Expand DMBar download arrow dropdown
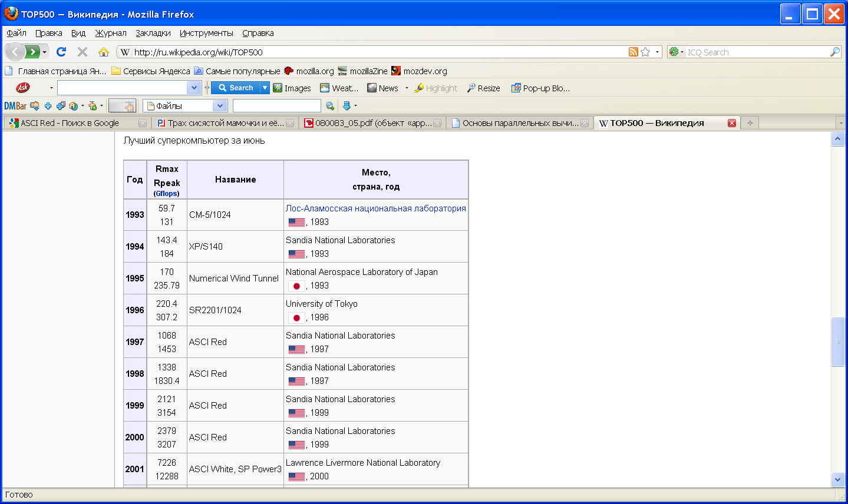This screenshot has height=504, width=848. 355,106
